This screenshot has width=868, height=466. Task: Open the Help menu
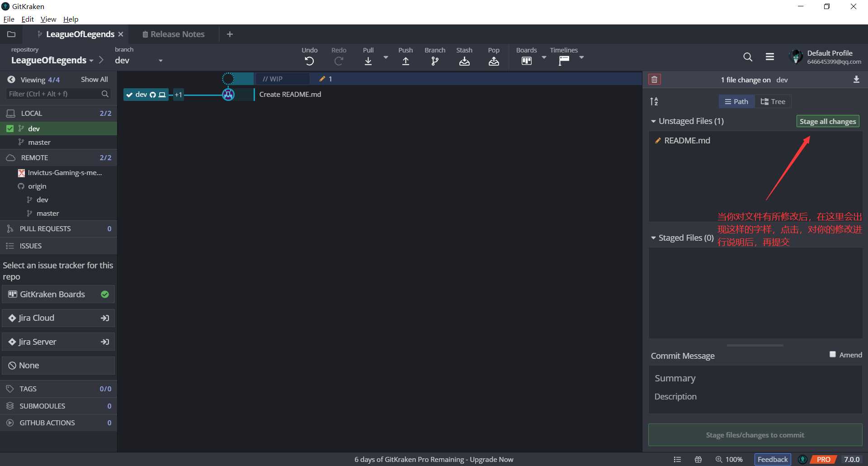pos(71,19)
